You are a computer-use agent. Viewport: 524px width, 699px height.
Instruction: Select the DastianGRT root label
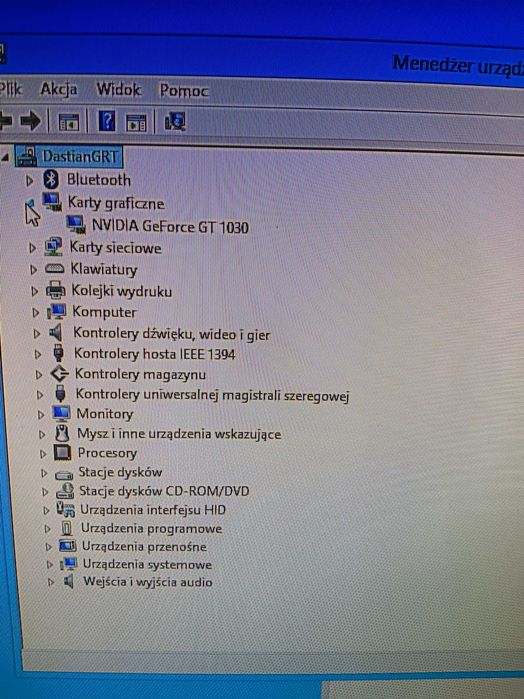(79, 156)
